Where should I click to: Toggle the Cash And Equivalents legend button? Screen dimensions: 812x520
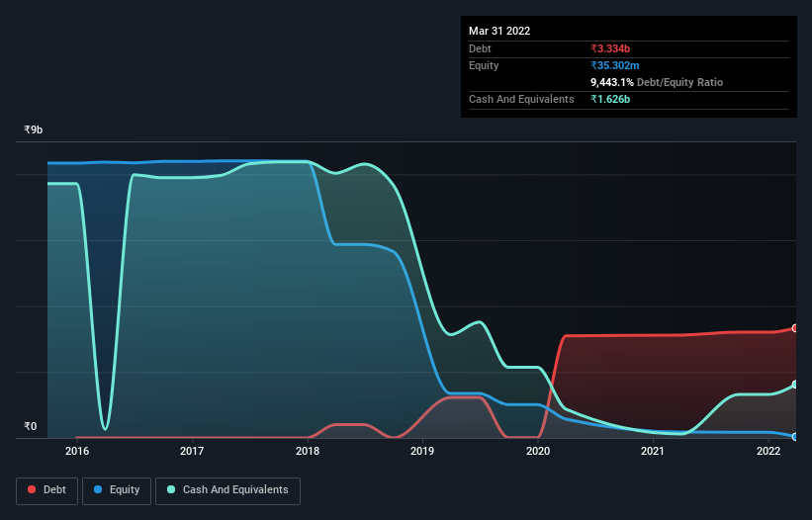(x=227, y=490)
